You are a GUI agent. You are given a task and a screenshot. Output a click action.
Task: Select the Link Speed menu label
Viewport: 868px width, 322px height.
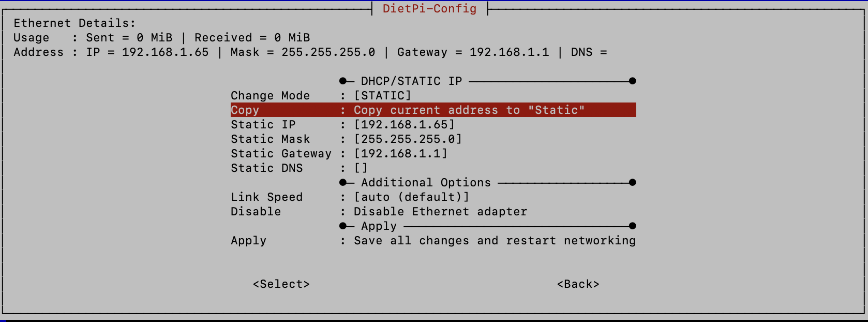[266, 197]
